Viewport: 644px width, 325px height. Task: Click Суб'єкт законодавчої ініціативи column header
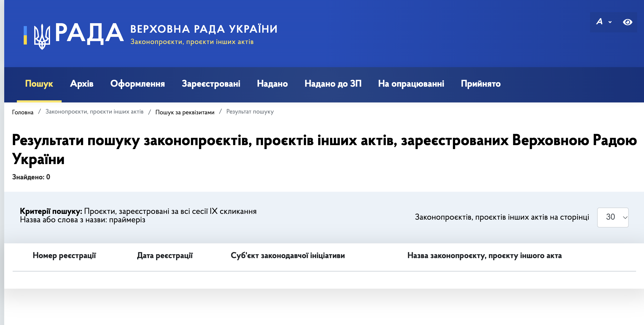click(288, 255)
